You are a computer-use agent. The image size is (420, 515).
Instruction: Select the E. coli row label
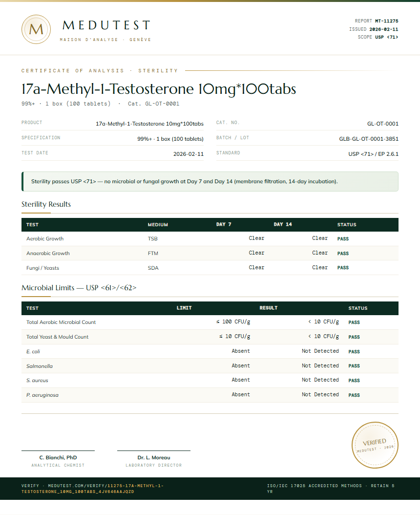33,351
